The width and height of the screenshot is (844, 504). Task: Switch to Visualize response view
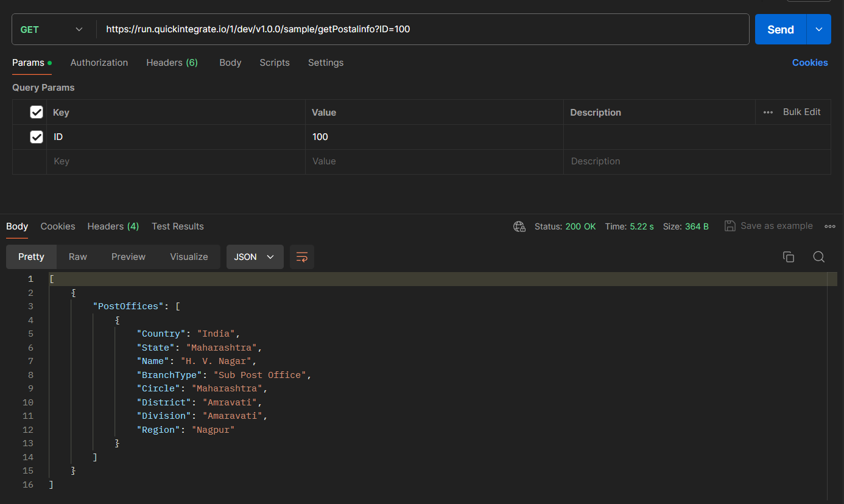[189, 257]
